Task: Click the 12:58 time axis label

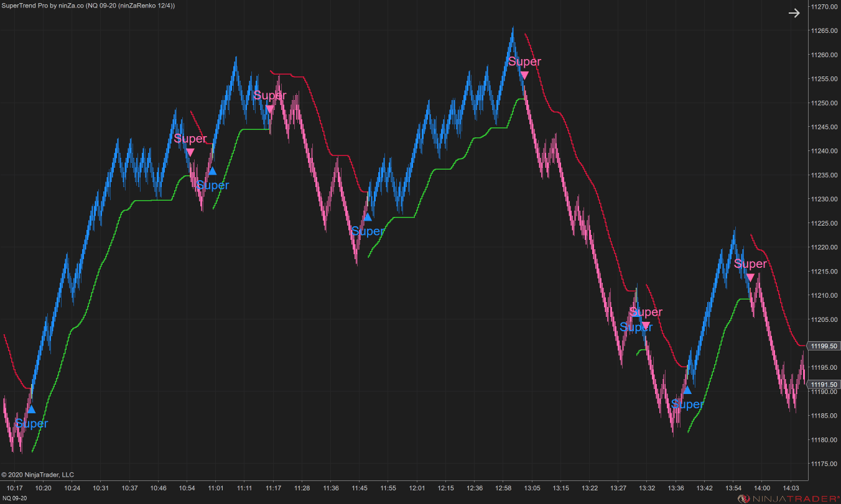Action: coord(503,488)
